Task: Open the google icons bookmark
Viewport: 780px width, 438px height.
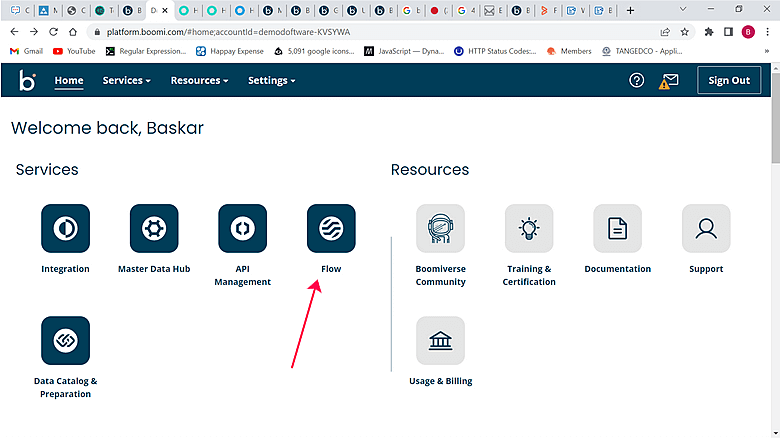Action: tap(314, 51)
